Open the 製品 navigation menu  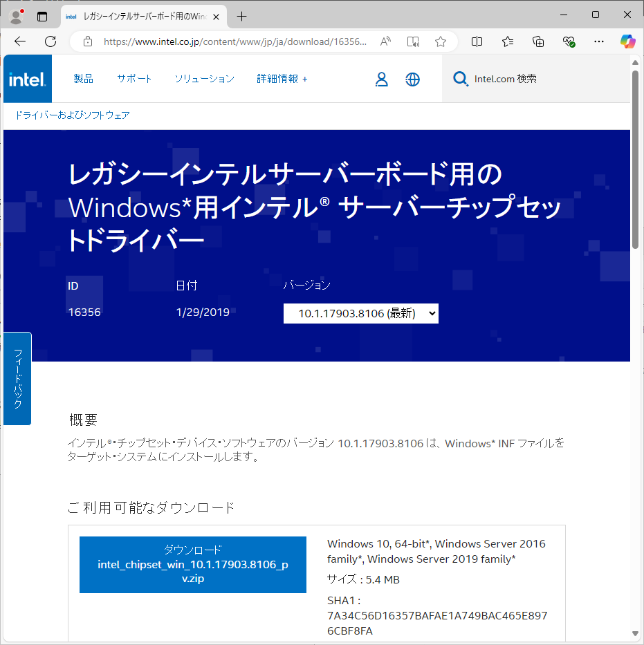click(x=84, y=79)
